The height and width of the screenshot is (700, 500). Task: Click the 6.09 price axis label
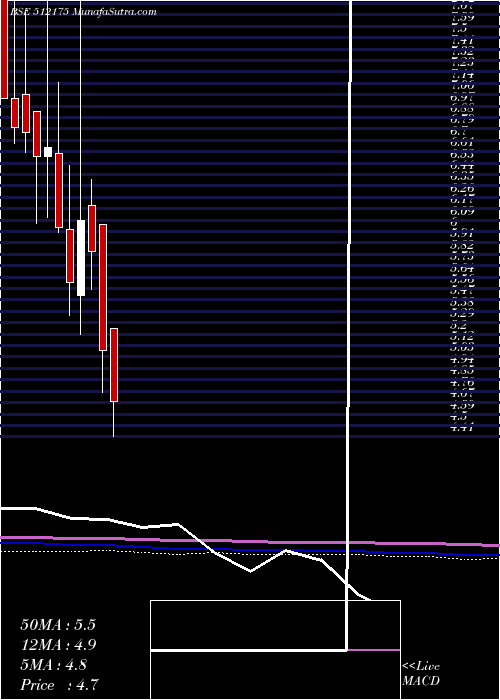(x=462, y=212)
